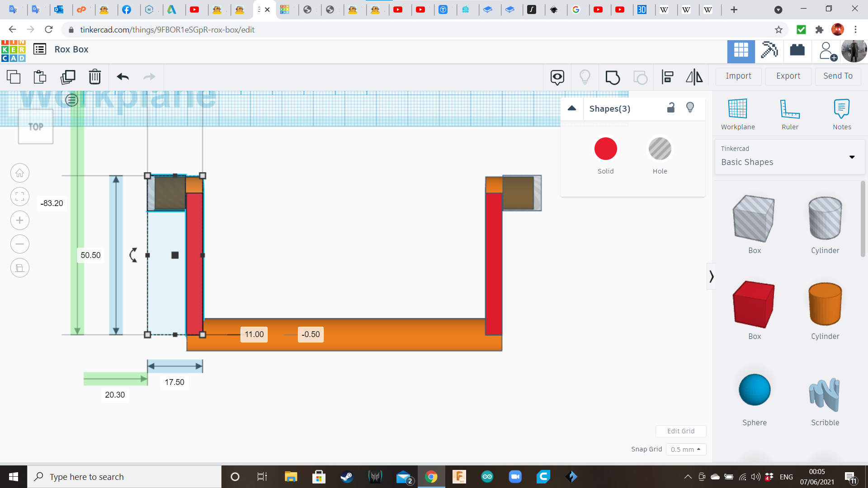Image resolution: width=868 pixels, height=488 pixels.
Task: Click the Edit Grid button
Action: (681, 431)
